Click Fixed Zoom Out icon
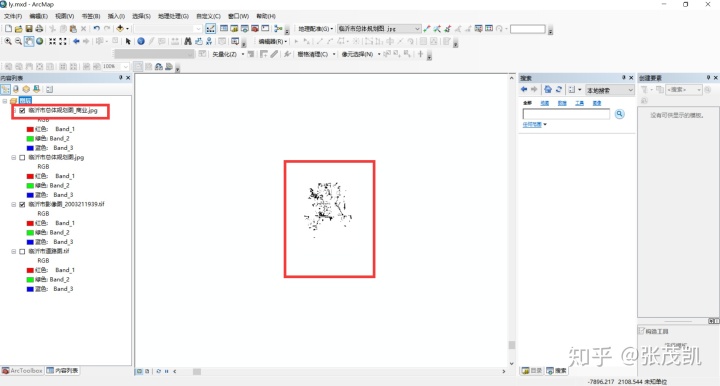Viewport: 720px width, 386px height. (63, 41)
